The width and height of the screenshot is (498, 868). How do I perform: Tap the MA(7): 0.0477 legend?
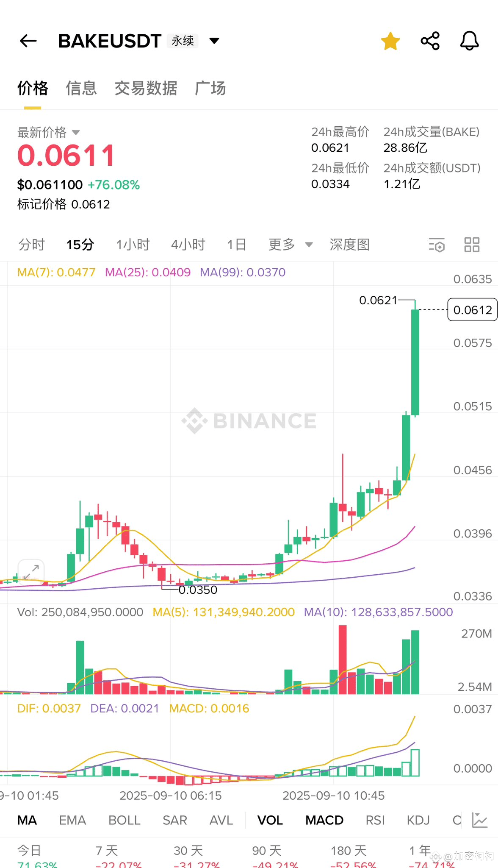tap(56, 272)
